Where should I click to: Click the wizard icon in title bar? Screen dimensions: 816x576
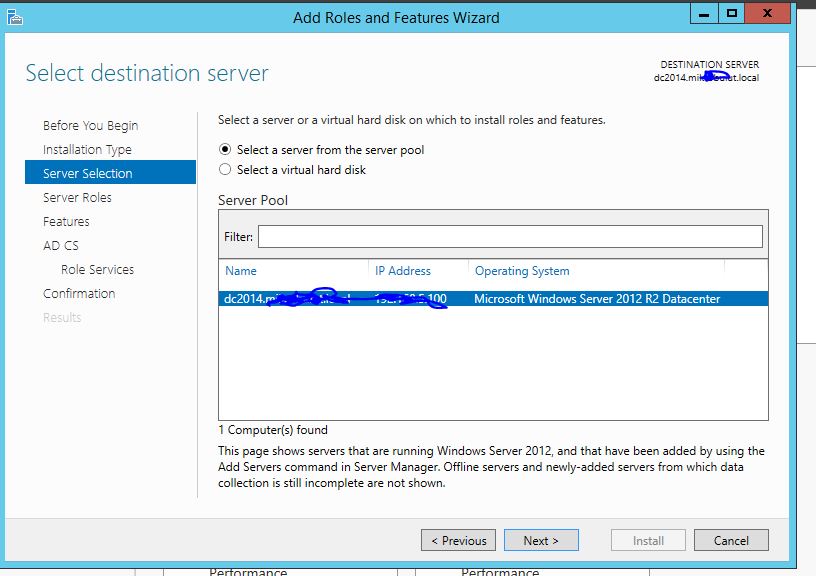click(x=15, y=18)
